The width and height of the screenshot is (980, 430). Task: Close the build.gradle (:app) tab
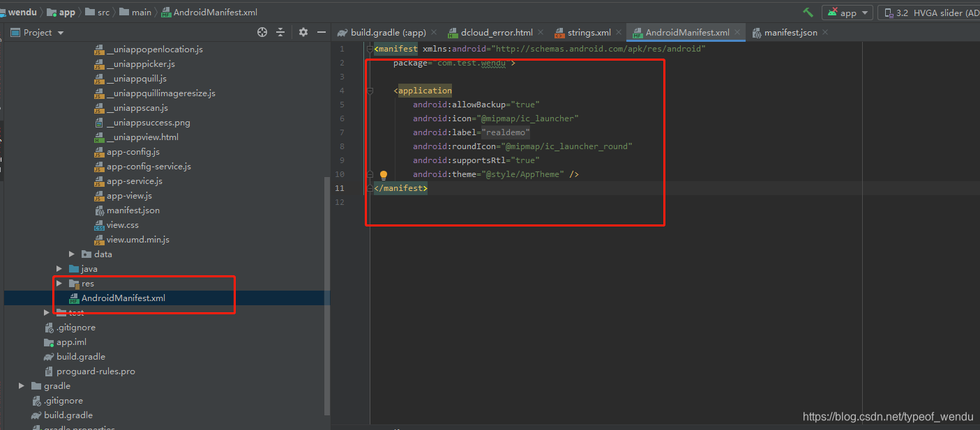click(x=433, y=32)
